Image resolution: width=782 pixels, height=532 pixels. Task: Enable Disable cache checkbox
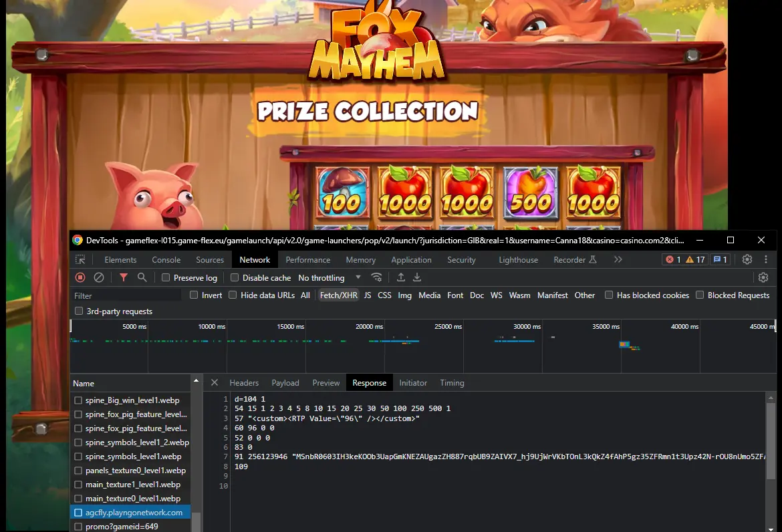click(235, 278)
